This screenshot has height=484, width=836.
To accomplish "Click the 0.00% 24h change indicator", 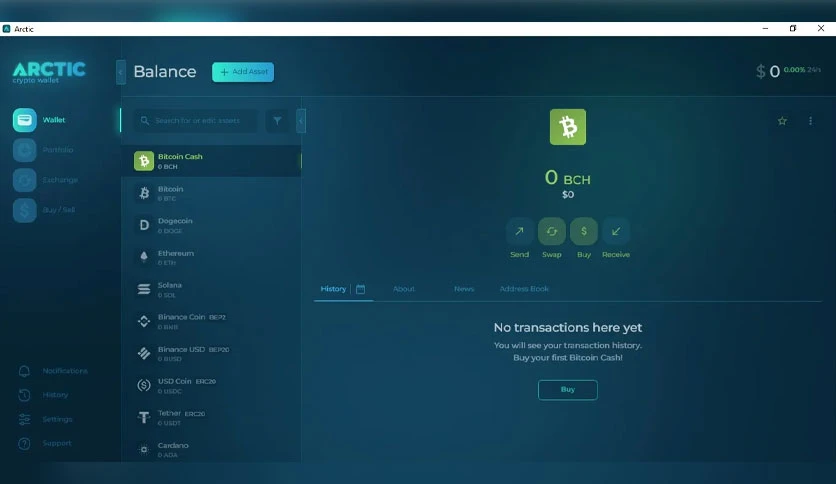I will point(802,70).
